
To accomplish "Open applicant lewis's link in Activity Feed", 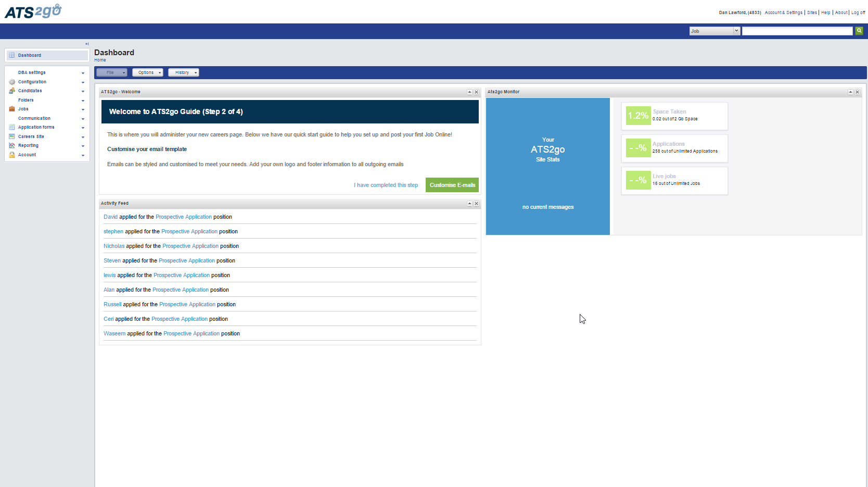I will [x=109, y=275].
